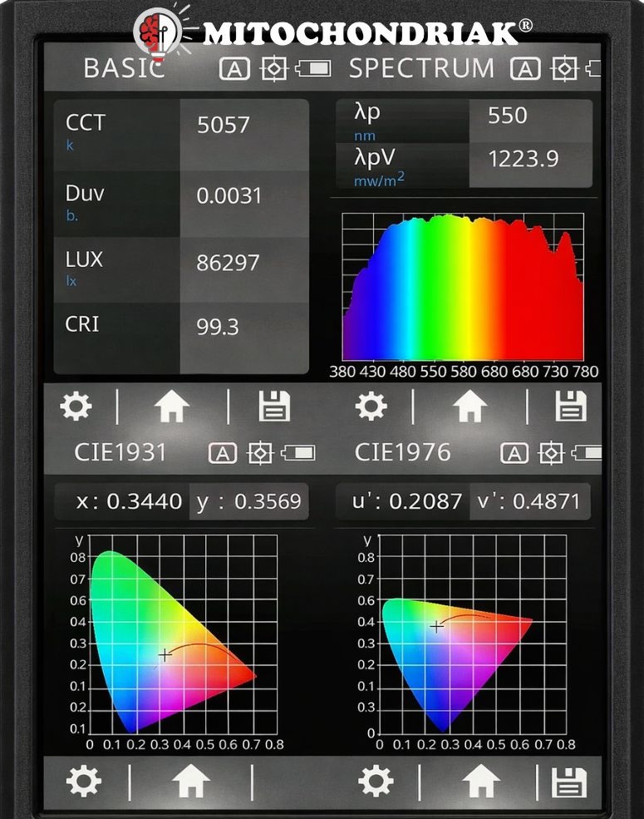Go home from the SPECTRUM panel
This screenshot has height=819, width=644.
click(469, 407)
